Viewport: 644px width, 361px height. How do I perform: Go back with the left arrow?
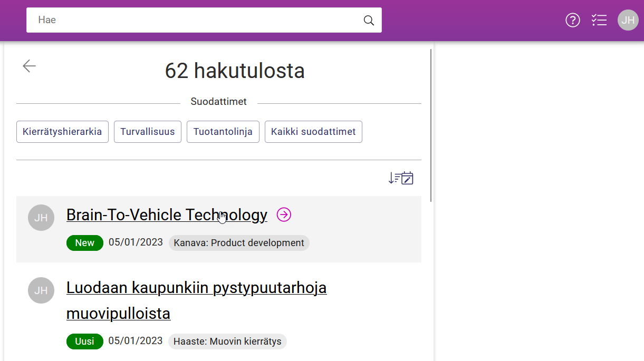(29, 66)
